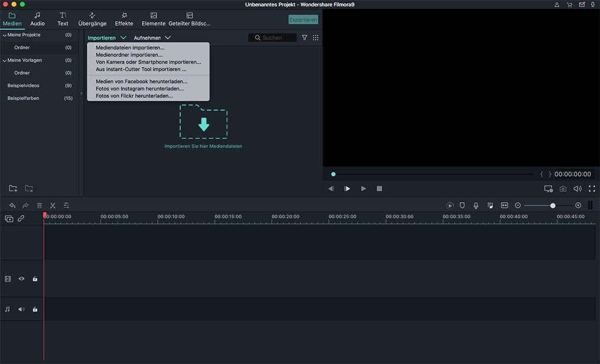Record voiceover with microphone icon
This screenshot has width=600, height=364.
tap(476, 206)
